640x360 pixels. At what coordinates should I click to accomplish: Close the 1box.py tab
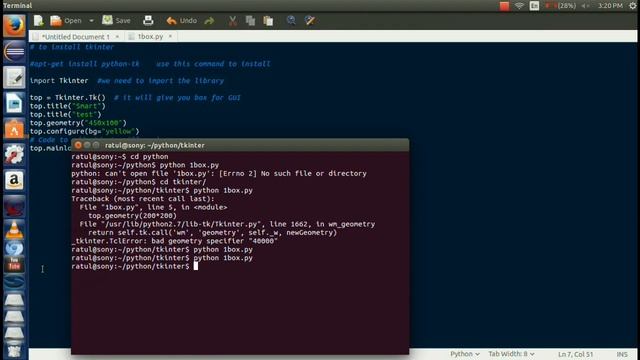tap(170, 37)
